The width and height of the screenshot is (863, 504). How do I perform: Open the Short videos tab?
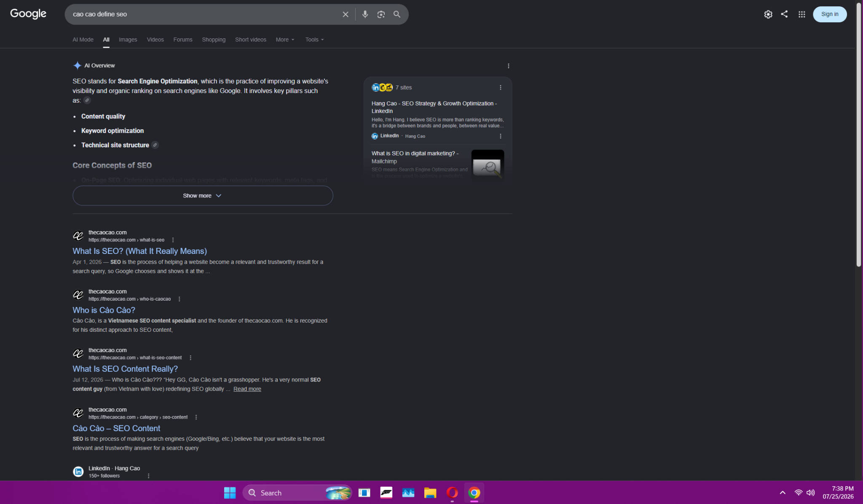[x=251, y=40]
